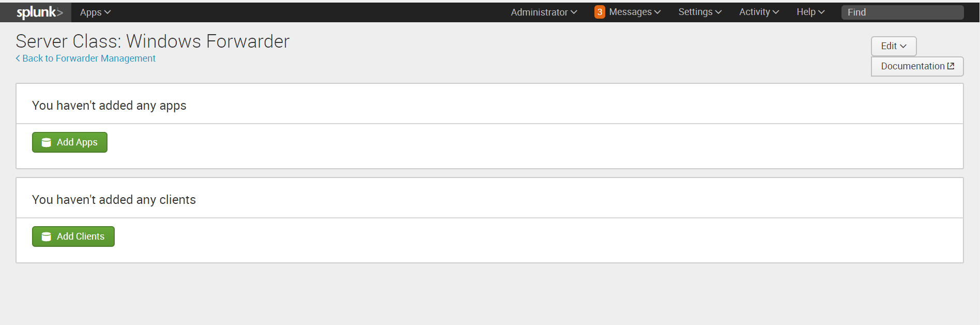The height and width of the screenshot is (325, 980).
Task: Expand the Settings menu
Action: tap(699, 12)
